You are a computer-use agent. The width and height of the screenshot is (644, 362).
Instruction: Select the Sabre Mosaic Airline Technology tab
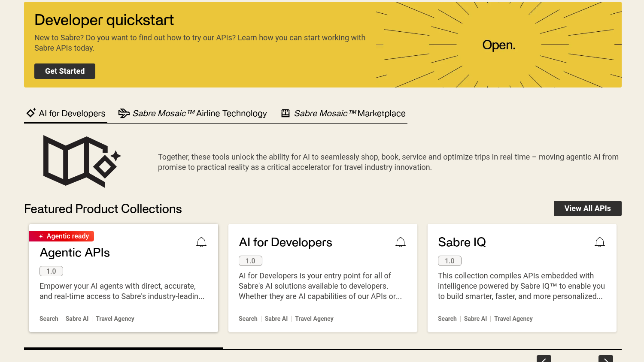[x=193, y=113]
